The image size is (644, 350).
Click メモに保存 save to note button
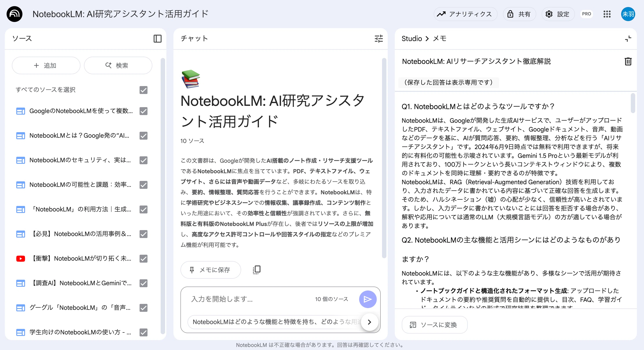tap(211, 270)
